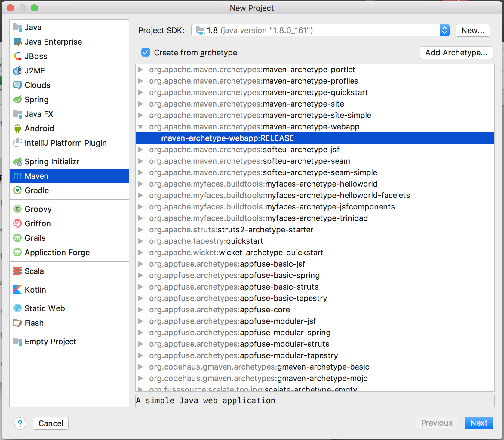Screen dimensions: 504x440
Task: Uncheck Create from archetype checkbox
Action: pos(146,53)
